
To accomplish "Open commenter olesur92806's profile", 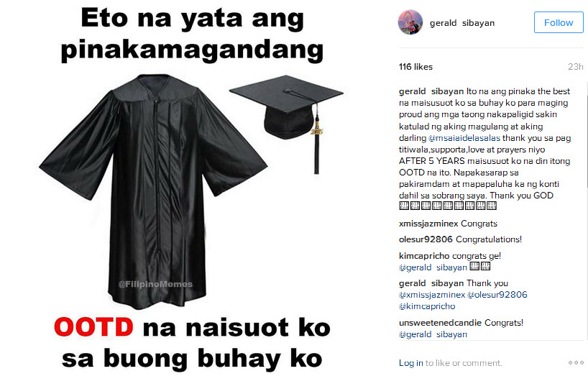I will [426, 239].
